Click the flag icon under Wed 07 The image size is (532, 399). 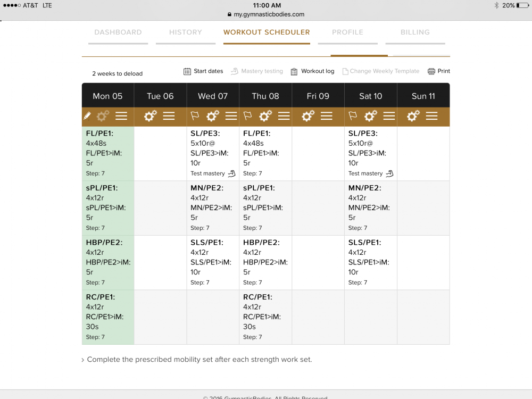click(195, 116)
